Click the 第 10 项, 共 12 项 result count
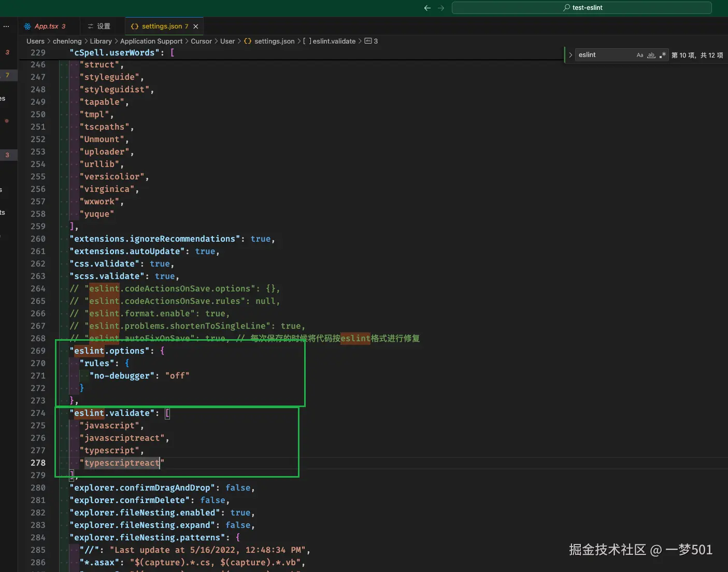The width and height of the screenshot is (728, 572). point(697,55)
